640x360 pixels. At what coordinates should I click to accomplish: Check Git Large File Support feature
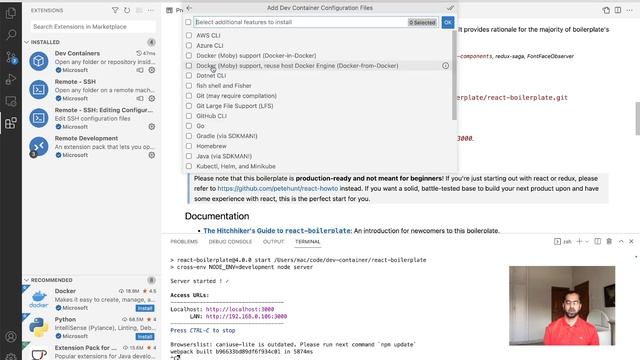coord(189,106)
